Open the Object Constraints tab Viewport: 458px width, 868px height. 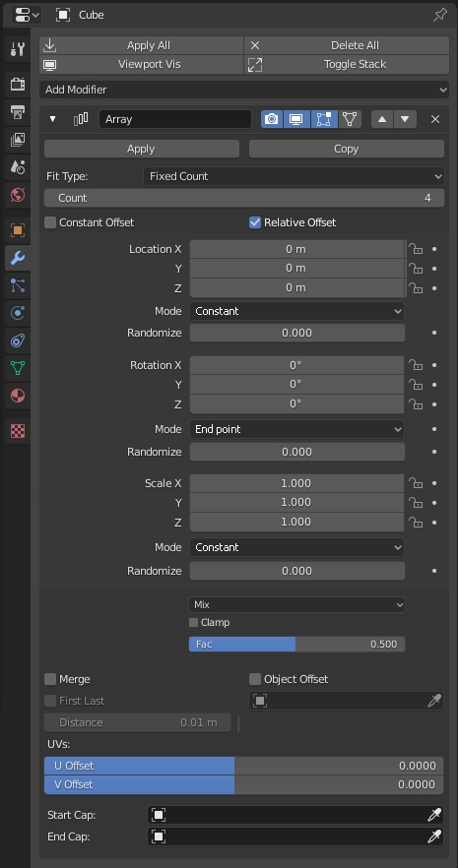17,341
